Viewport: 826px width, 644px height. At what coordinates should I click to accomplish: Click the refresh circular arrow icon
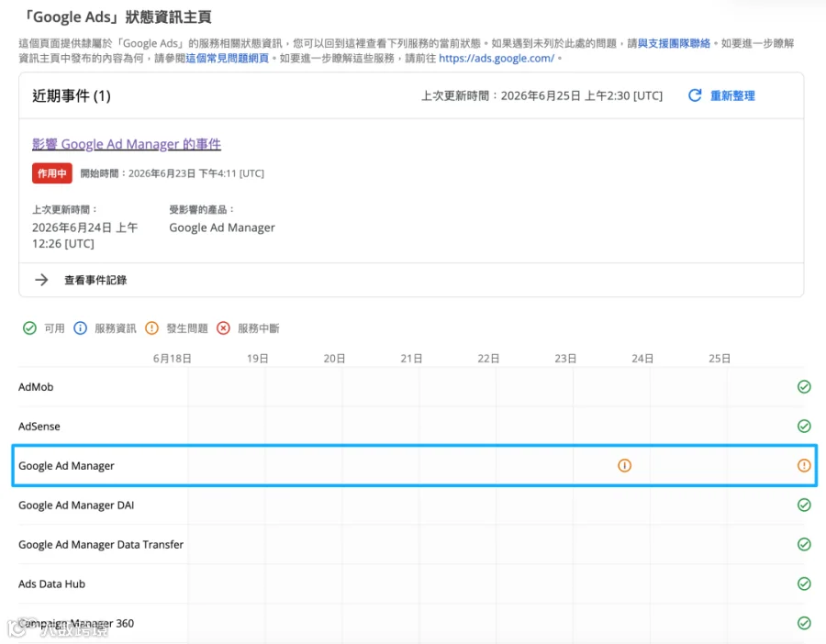click(x=695, y=95)
